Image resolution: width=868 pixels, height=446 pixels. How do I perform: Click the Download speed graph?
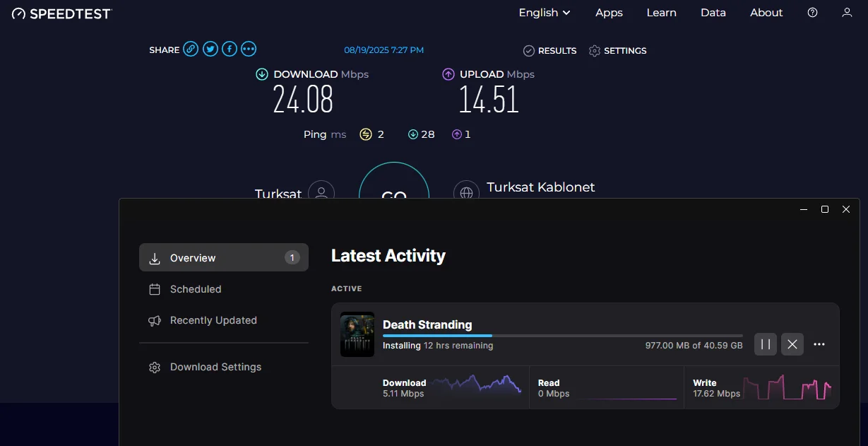[477, 386]
